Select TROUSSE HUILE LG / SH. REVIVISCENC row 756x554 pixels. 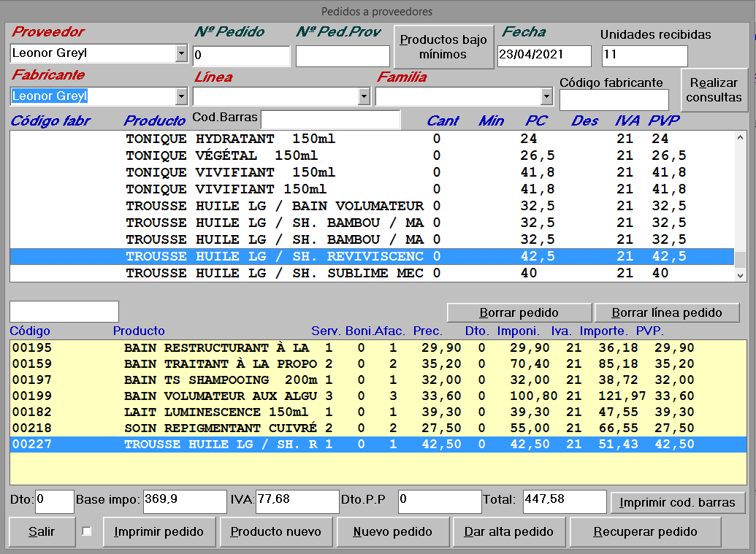pos(372,256)
